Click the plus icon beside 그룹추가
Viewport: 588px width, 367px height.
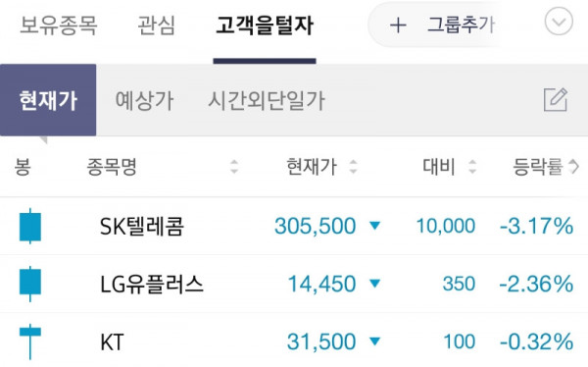pos(398,26)
